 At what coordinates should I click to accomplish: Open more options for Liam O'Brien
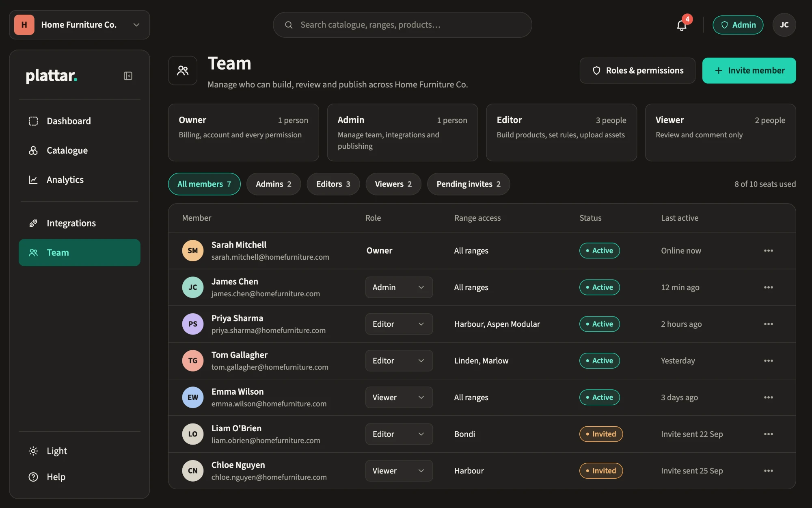tap(768, 434)
